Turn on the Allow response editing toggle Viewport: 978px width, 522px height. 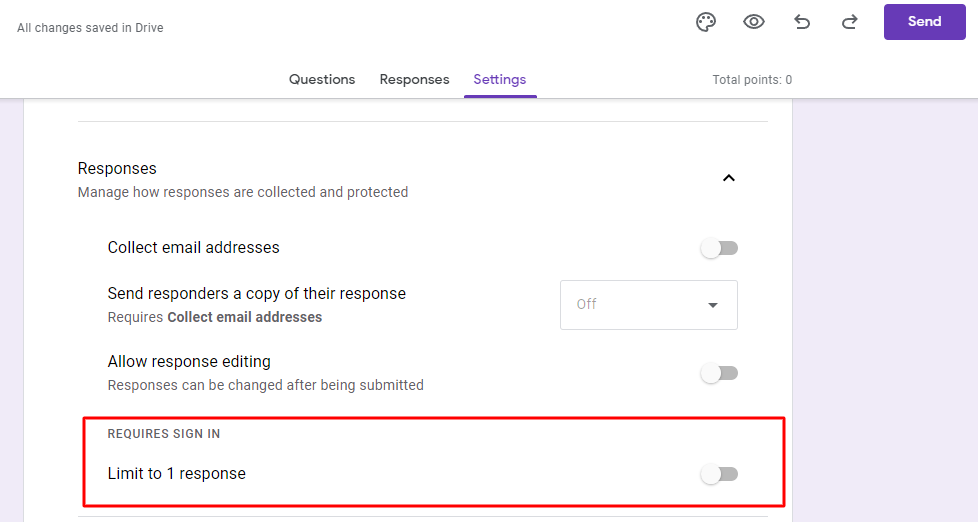719,373
